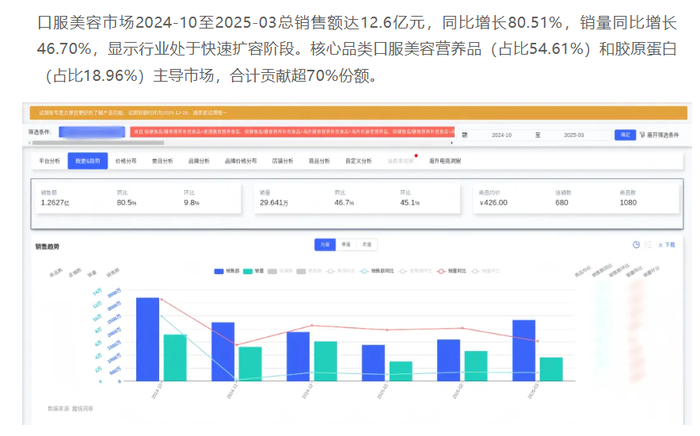Toggle the cyan 销售额同比 line legend

377,271
